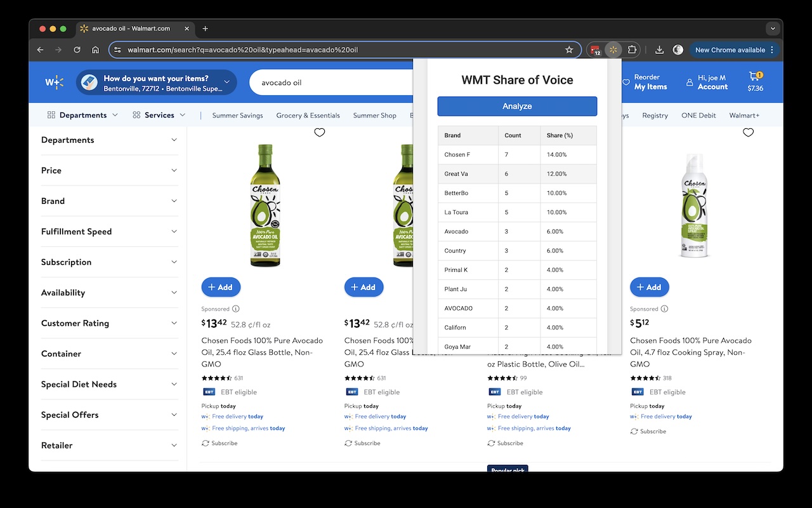Click the Walmart spark extension icon

coord(613,50)
